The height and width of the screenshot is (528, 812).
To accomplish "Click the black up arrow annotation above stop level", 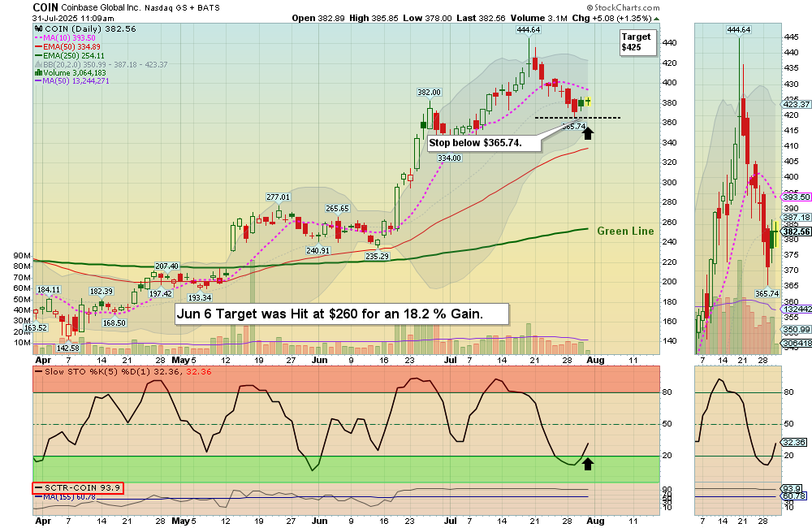I will point(587,132).
